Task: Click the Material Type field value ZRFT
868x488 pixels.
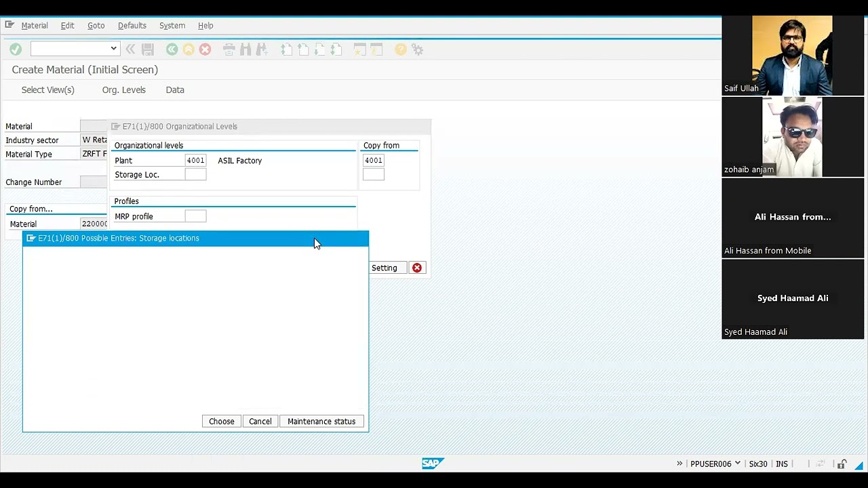Action: (x=94, y=154)
